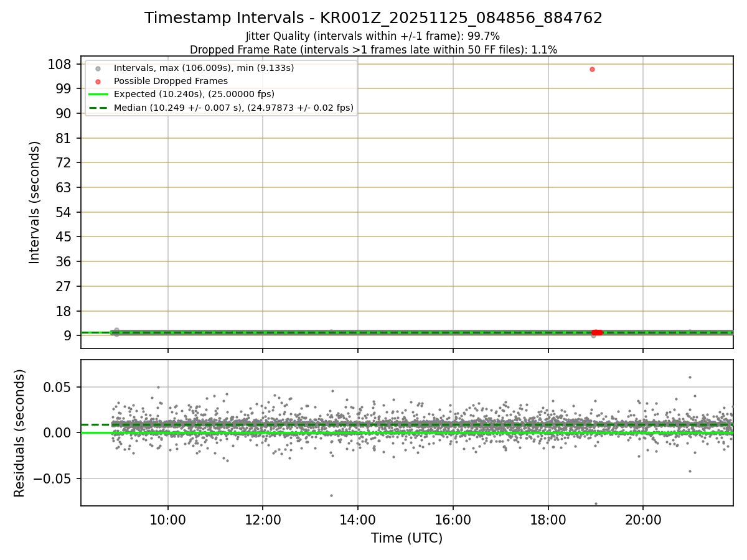This screenshot has height=560, width=747.
Task: Click the residual outlier point near 0.06 after 20:00
Action: pyautogui.click(x=690, y=377)
